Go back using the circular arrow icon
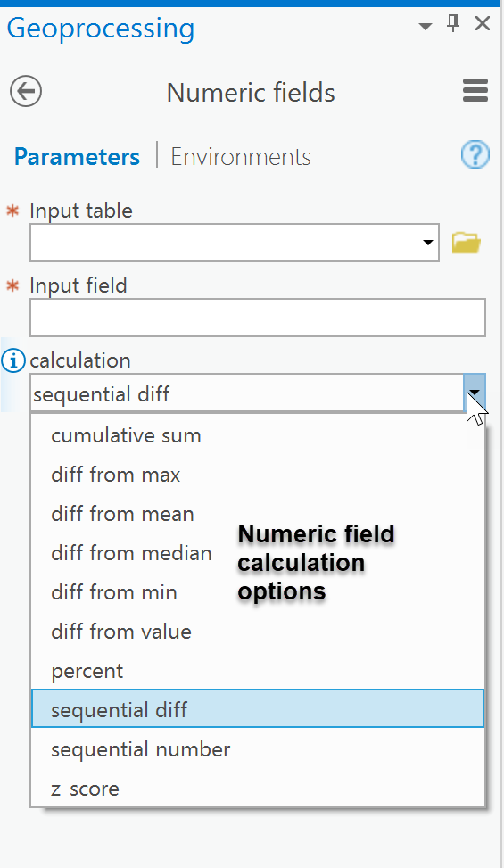 pos(26,91)
